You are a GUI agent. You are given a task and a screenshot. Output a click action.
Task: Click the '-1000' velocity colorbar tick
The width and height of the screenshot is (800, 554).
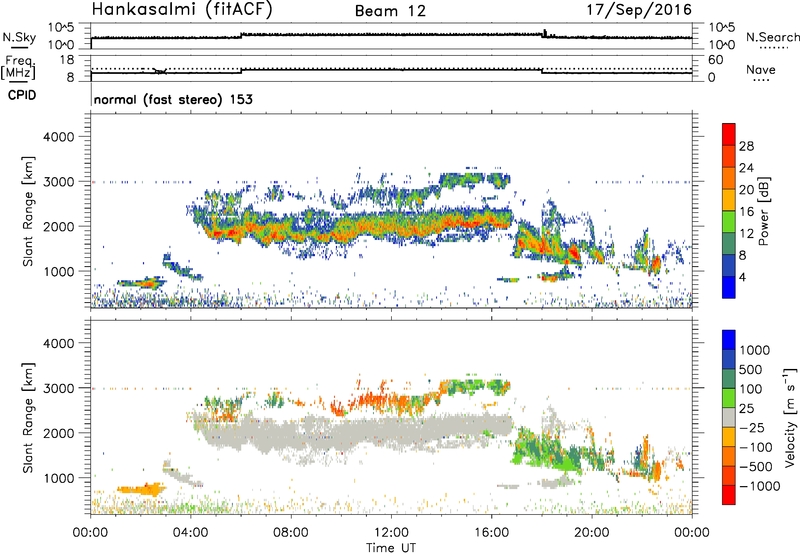[759, 486]
